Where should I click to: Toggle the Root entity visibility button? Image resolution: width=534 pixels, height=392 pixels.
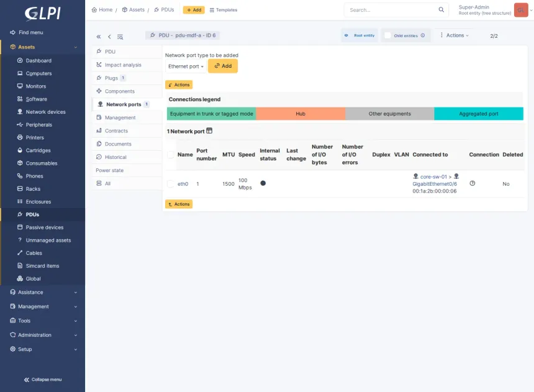tap(360, 35)
